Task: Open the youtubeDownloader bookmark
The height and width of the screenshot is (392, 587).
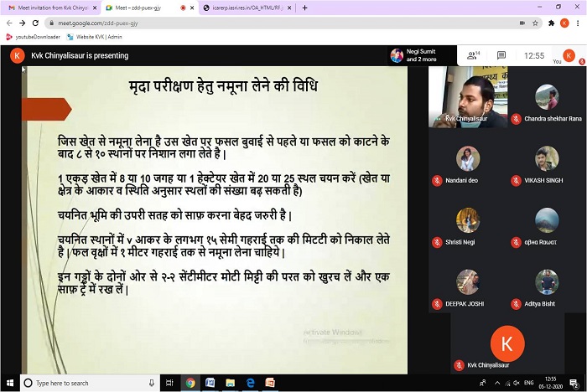Action: coord(34,37)
